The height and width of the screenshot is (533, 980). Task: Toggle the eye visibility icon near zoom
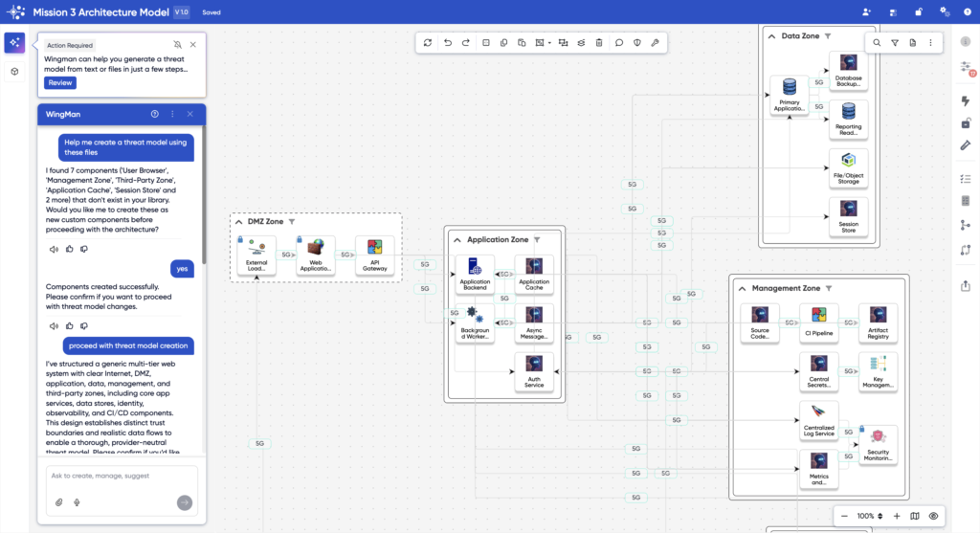933,516
